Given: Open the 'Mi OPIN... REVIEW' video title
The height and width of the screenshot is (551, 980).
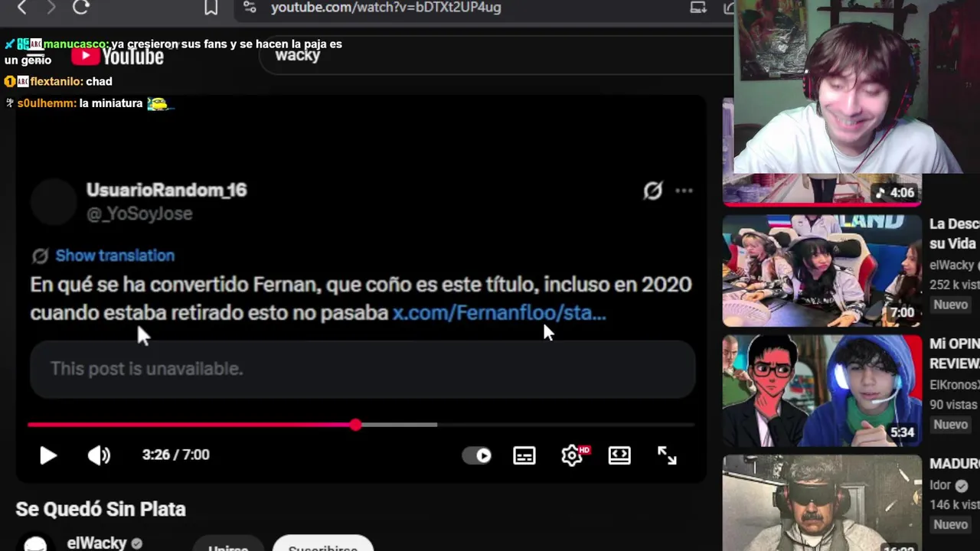Looking at the screenshot, I should tap(954, 353).
